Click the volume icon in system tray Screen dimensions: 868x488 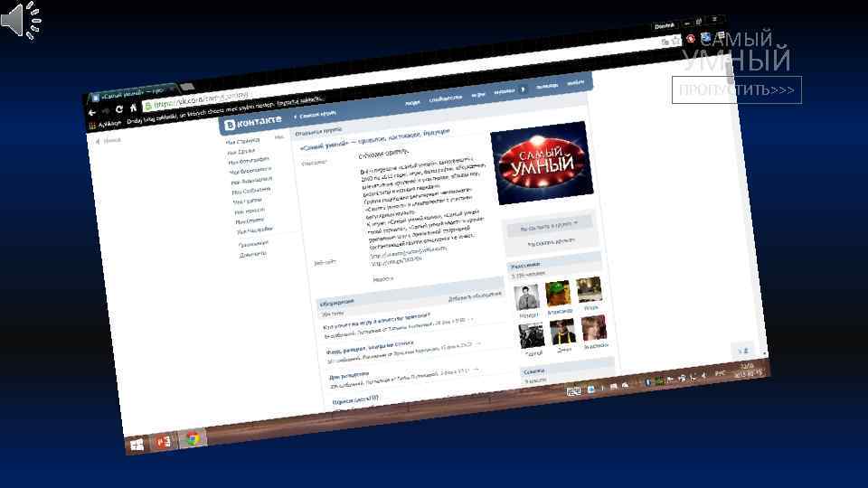tap(703, 376)
